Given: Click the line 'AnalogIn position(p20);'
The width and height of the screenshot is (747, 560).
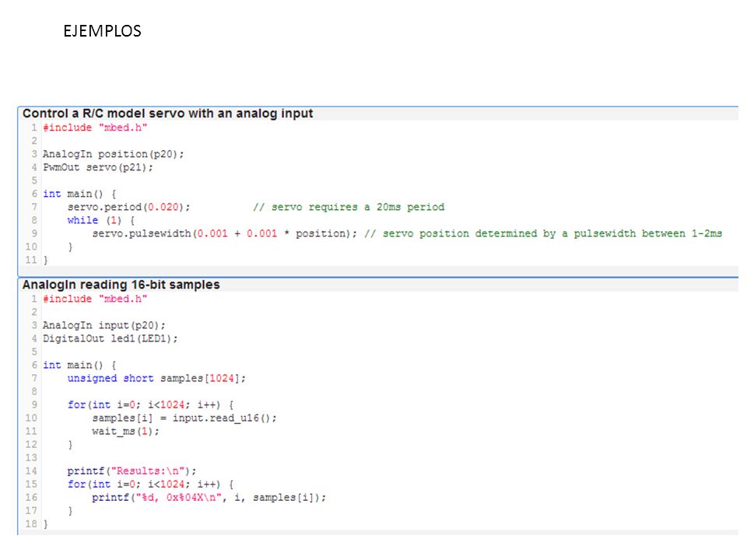Looking at the screenshot, I should [x=114, y=154].
